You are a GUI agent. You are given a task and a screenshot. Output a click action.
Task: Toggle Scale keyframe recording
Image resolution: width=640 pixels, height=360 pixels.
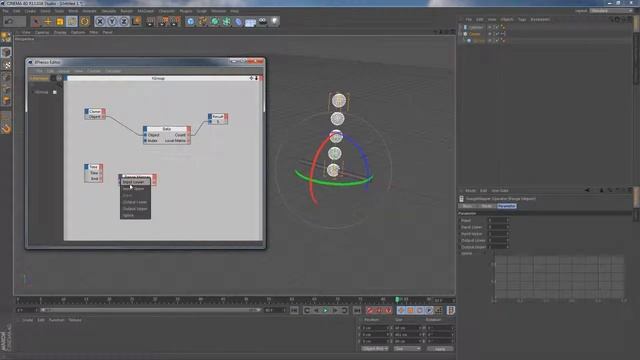(410, 311)
